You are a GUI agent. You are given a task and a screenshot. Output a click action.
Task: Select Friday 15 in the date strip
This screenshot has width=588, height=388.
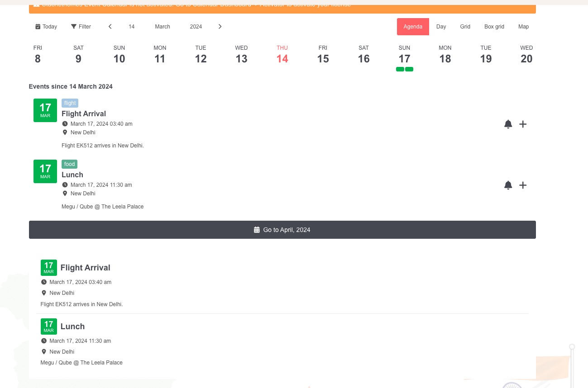pos(323,55)
